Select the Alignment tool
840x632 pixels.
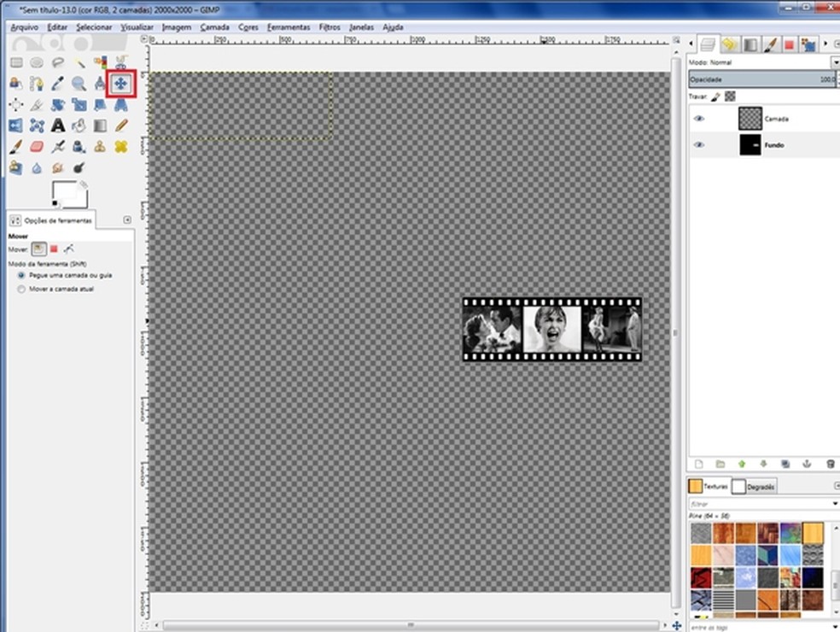[x=16, y=104]
